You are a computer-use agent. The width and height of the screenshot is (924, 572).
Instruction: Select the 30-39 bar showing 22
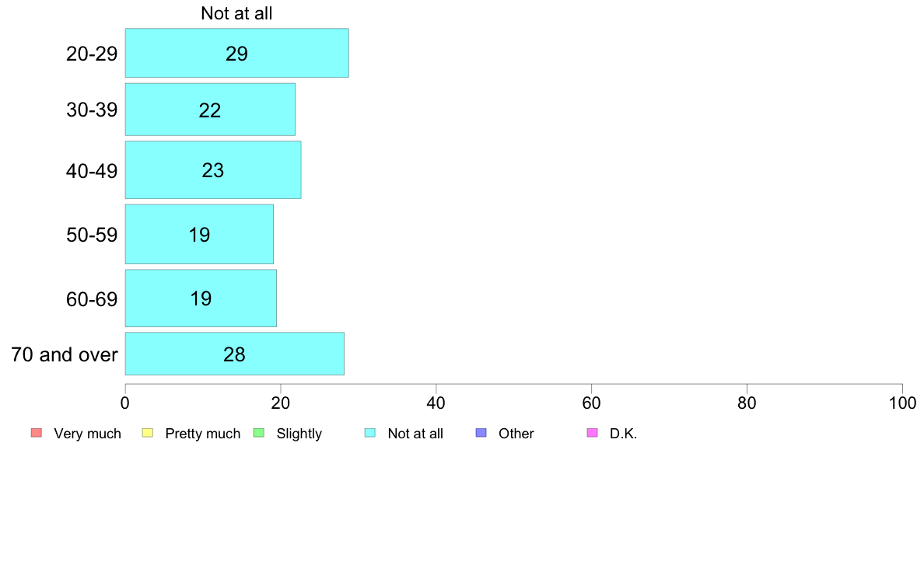[210, 110]
